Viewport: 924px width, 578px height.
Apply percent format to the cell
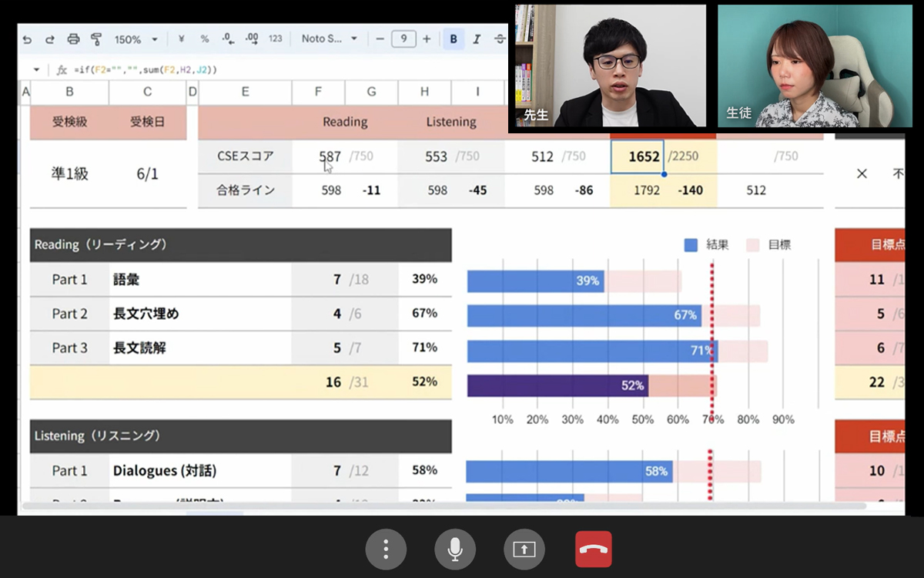click(x=204, y=39)
